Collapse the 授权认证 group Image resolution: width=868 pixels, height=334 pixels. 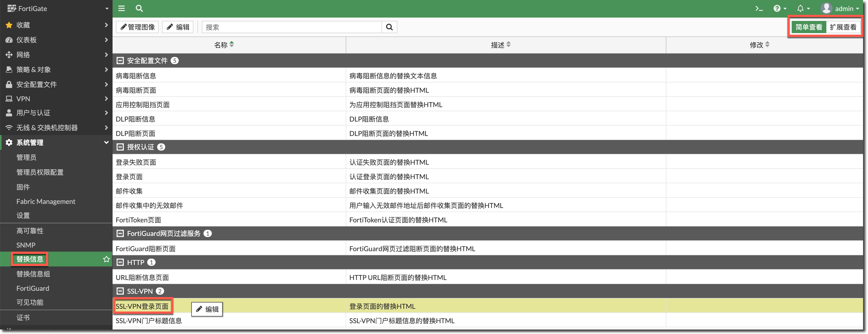120,147
